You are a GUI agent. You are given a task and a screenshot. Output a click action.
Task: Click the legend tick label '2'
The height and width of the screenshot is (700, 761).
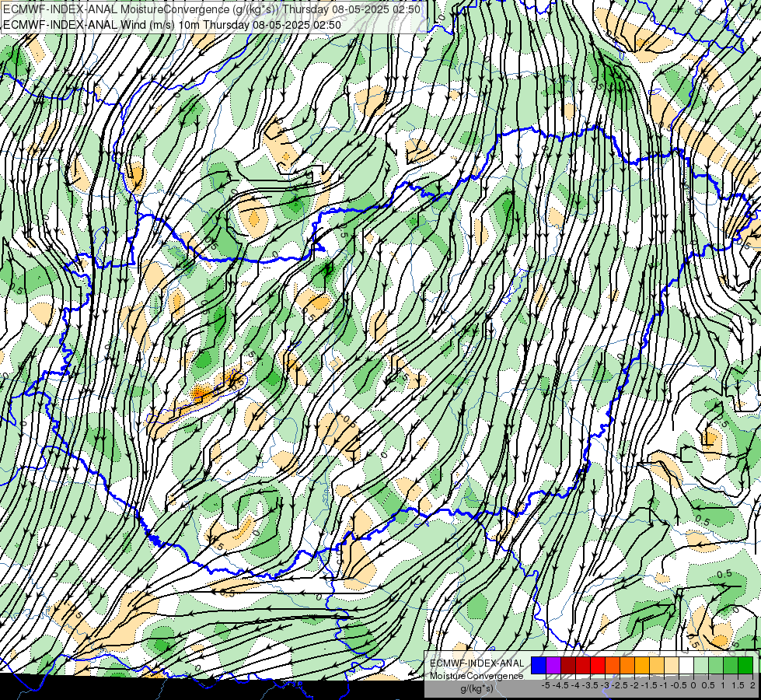[x=752, y=685]
